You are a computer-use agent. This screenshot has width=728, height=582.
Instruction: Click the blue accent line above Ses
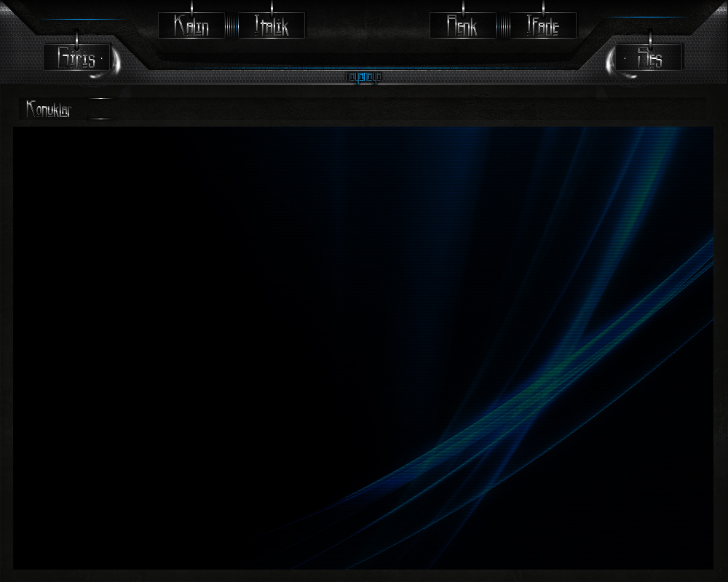pyautogui.click(x=644, y=17)
